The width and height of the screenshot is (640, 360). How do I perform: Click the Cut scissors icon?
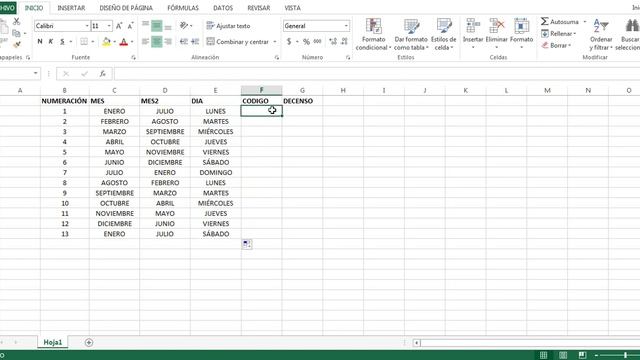17,22
